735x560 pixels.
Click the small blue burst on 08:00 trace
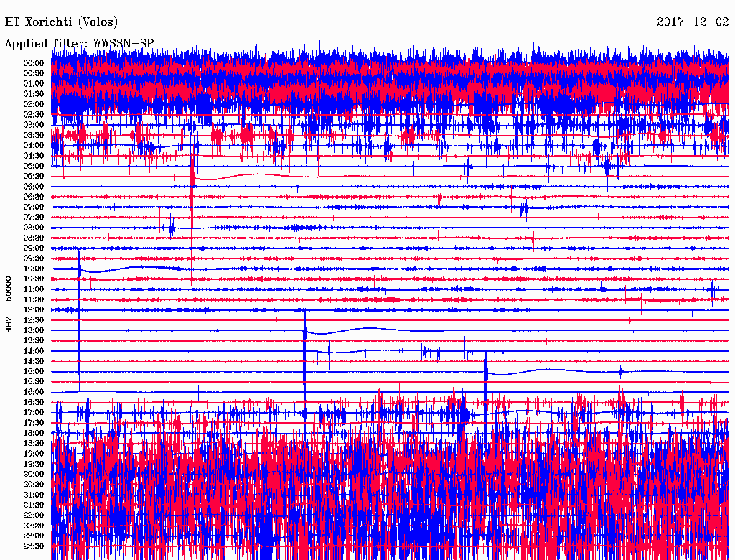(x=172, y=228)
